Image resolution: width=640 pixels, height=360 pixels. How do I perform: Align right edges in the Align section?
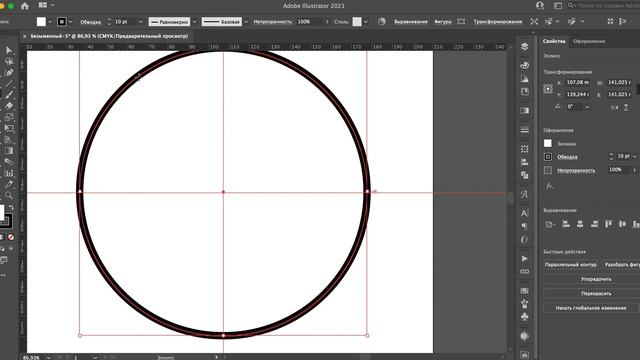594,224
